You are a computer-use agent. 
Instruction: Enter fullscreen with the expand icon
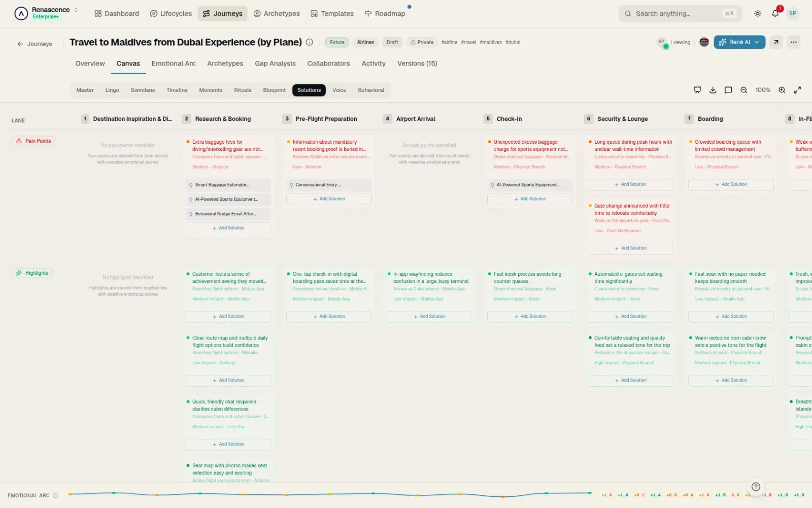pos(798,90)
